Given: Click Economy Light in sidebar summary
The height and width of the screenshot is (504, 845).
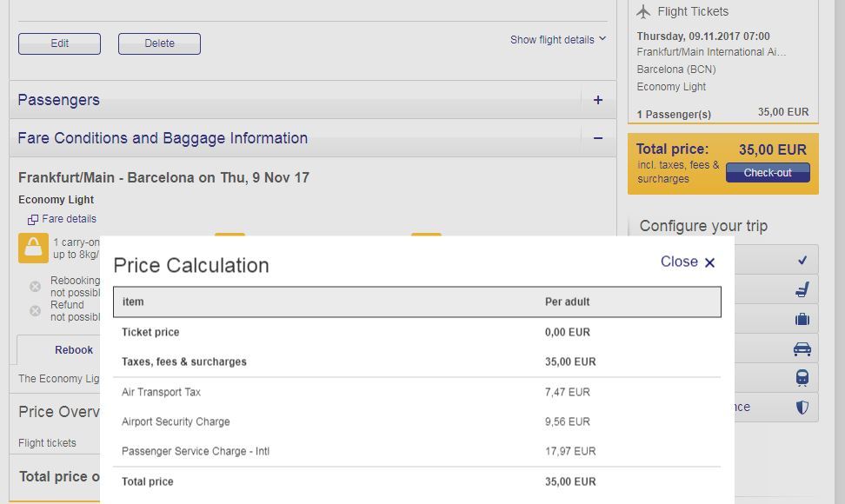Looking at the screenshot, I should (x=671, y=87).
